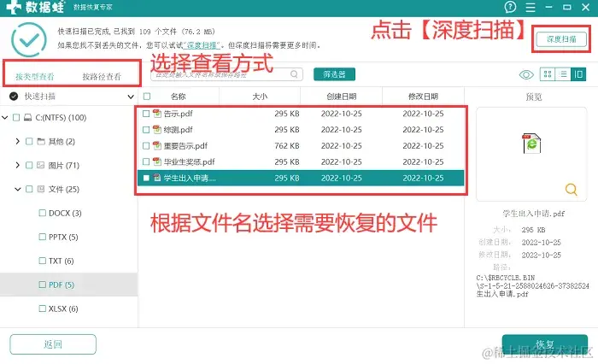Open the help question mark icon
The height and width of the screenshot is (364, 598).
tap(510, 7)
